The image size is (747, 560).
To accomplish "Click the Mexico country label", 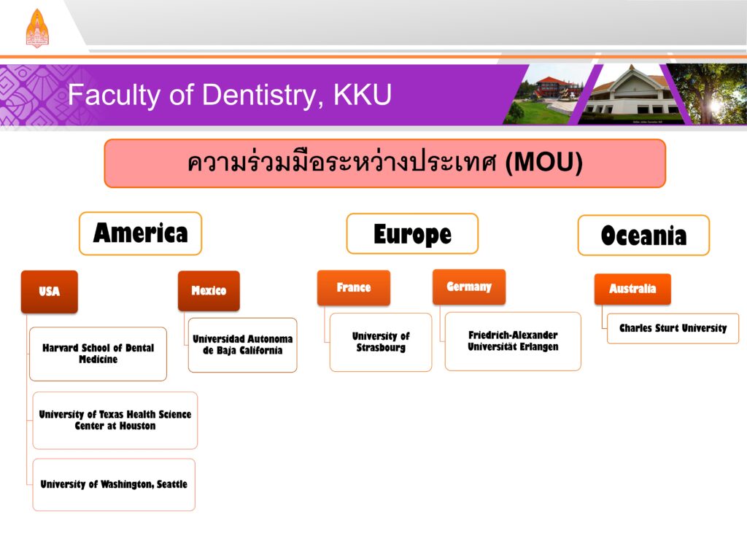I will coord(209,290).
